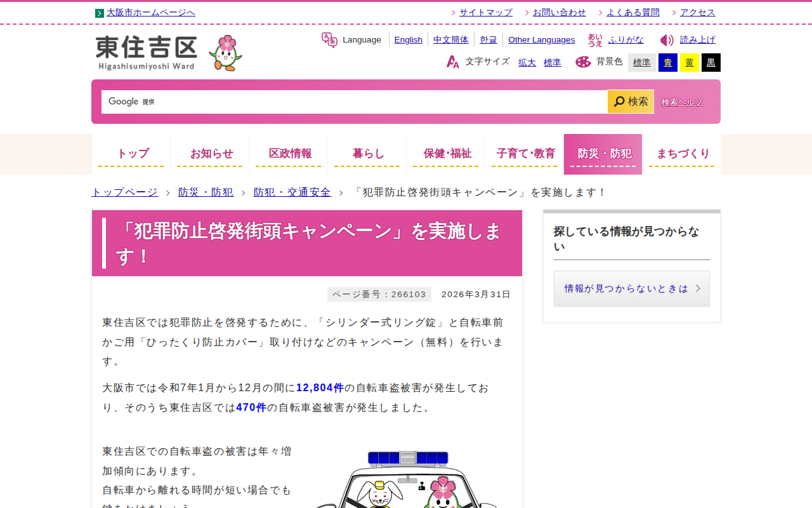
Task: Click the police car mascot illustration
Action: (407, 479)
